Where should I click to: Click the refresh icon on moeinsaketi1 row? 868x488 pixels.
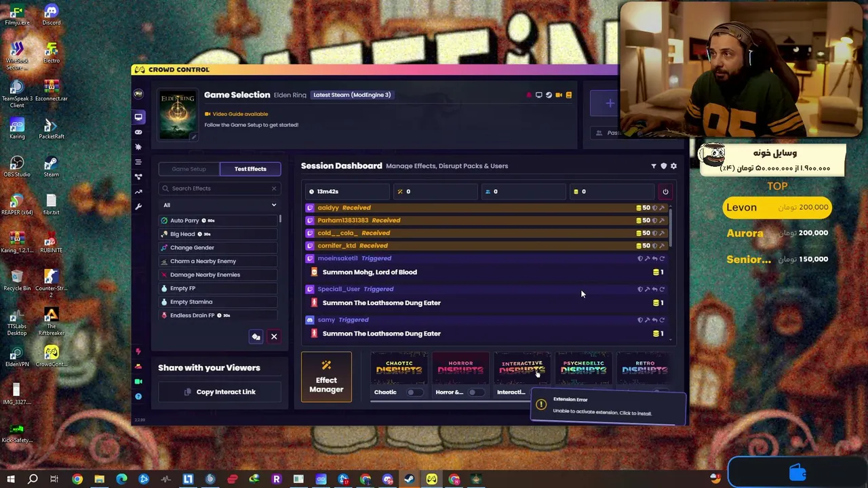coord(662,258)
